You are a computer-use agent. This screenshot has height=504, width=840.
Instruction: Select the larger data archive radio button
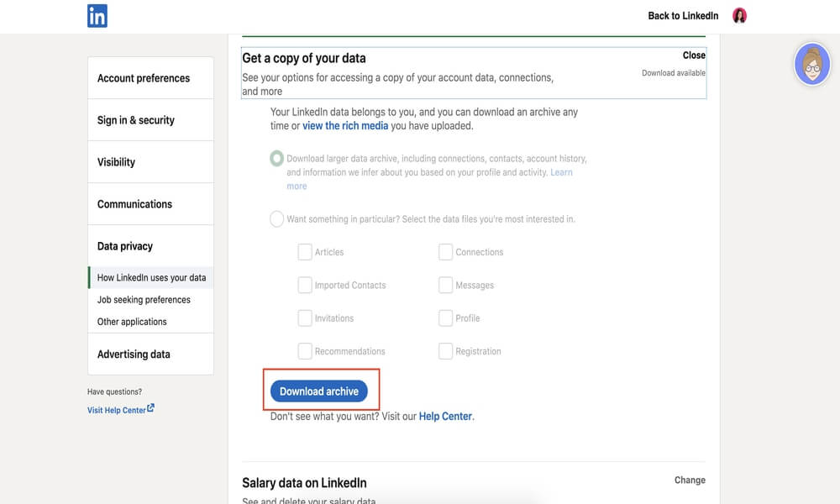click(276, 158)
